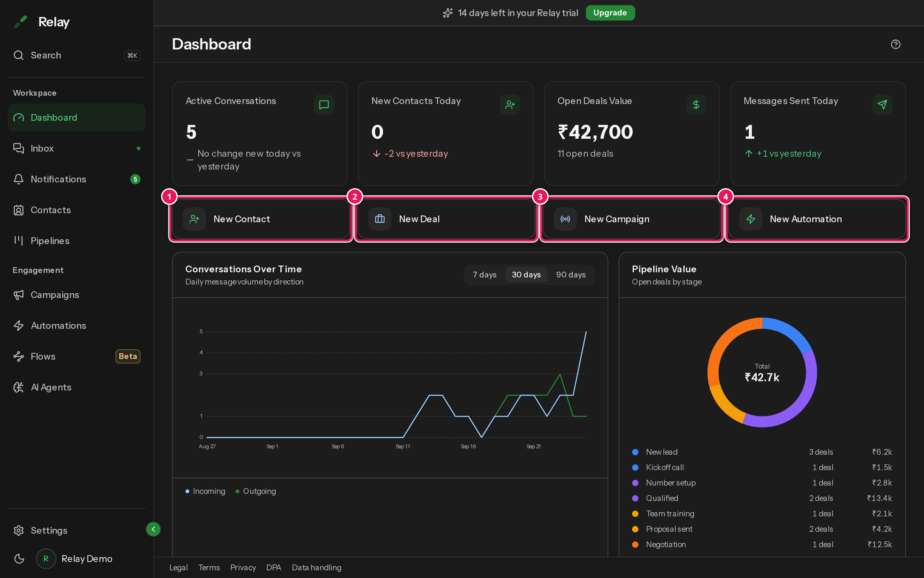Click the Notifications bell icon
Image resolution: width=924 pixels, height=578 pixels.
pyautogui.click(x=18, y=179)
